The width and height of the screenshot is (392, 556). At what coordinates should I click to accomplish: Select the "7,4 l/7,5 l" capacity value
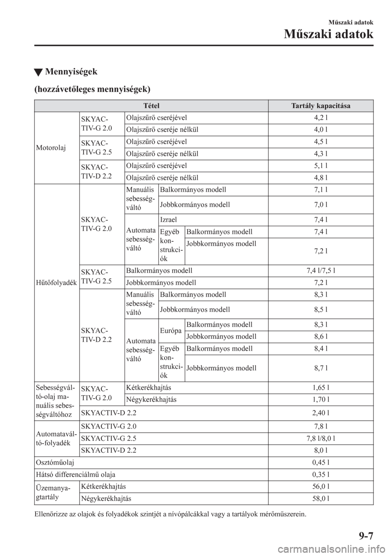321,270
